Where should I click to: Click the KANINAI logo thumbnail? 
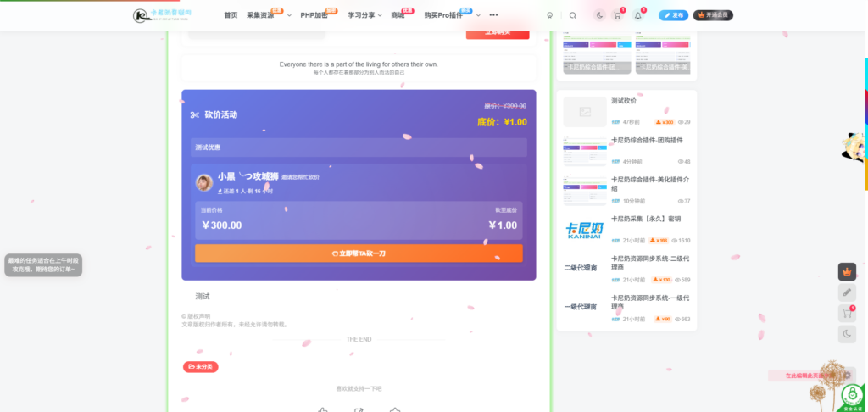(x=585, y=230)
